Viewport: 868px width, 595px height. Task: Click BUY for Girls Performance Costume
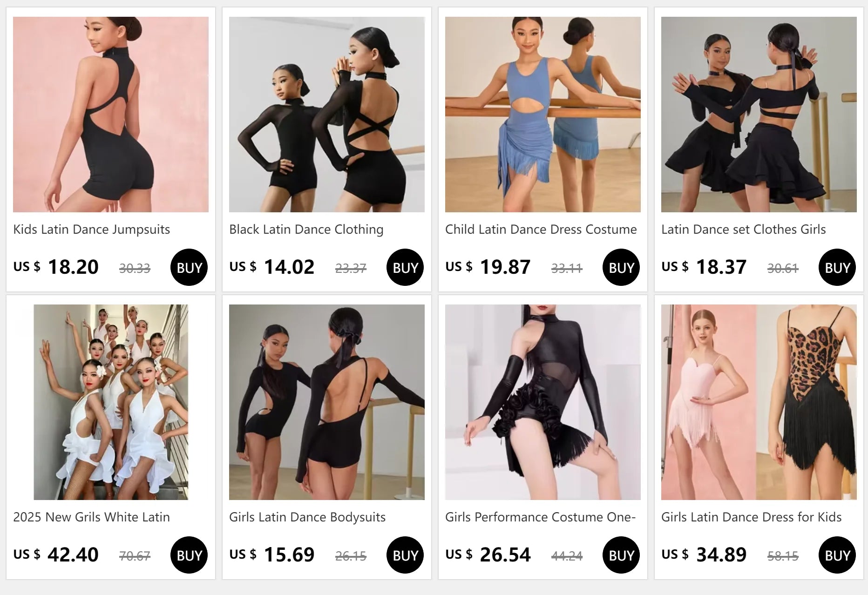point(621,555)
